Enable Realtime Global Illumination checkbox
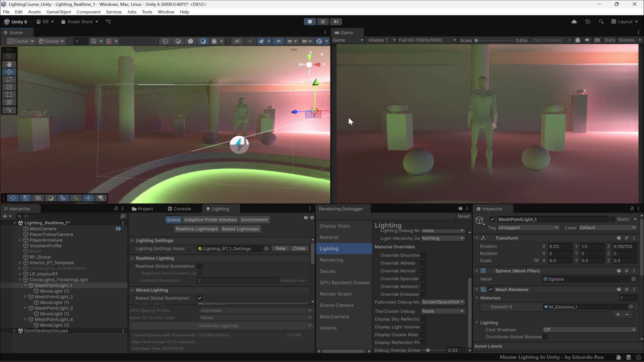This screenshot has height=362, width=644. (x=200, y=266)
